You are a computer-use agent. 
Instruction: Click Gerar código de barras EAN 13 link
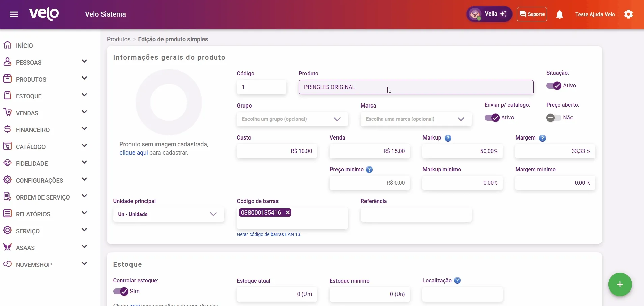click(269, 234)
